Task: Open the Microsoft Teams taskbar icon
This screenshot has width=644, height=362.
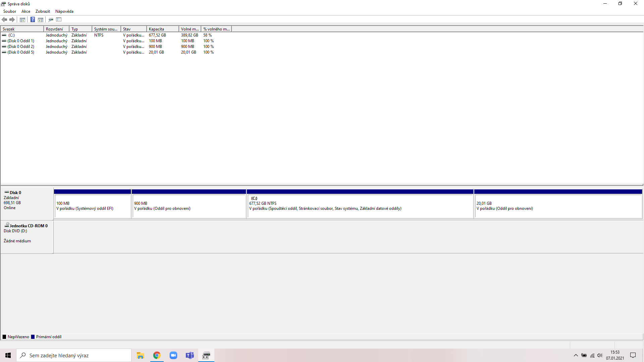Action: coord(190,355)
